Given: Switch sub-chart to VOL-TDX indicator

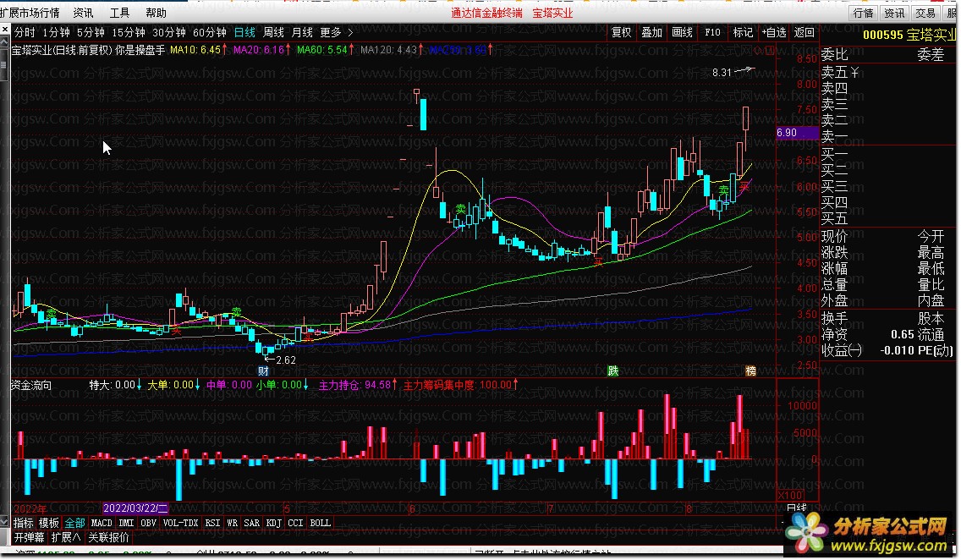Looking at the screenshot, I should (x=181, y=523).
